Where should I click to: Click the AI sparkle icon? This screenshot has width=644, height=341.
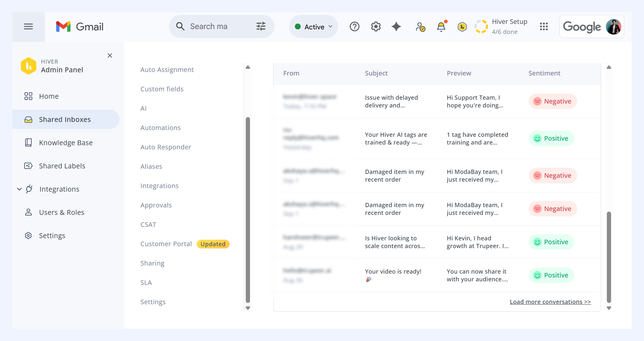pyautogui.click(x=396, y=27)
